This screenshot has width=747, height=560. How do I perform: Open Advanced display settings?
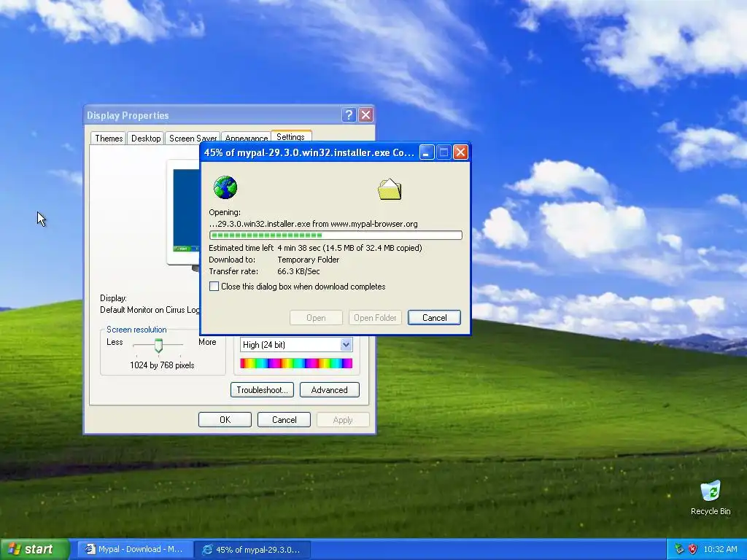329,390
